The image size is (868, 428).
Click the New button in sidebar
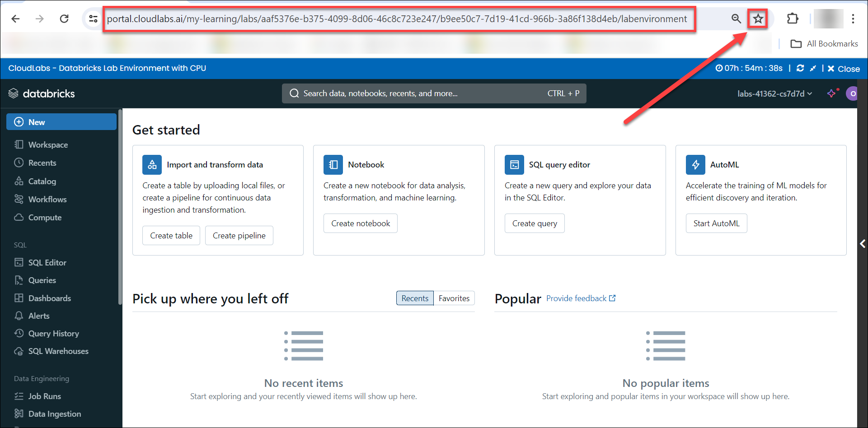[x=61, y=122]
